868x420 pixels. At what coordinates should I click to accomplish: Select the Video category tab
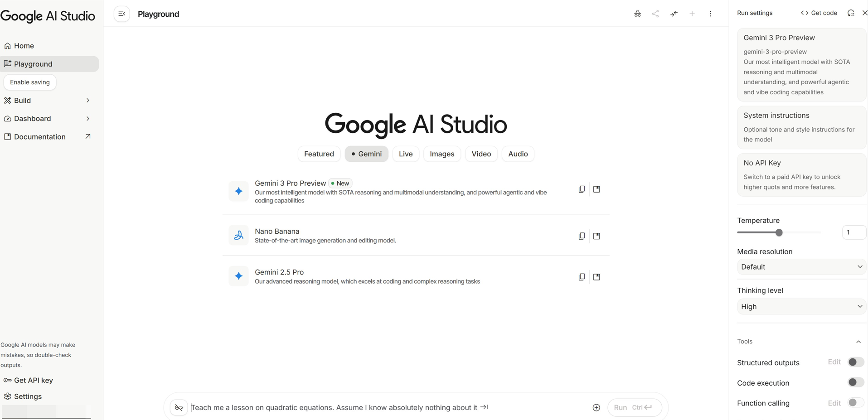[x=481, y=154]
